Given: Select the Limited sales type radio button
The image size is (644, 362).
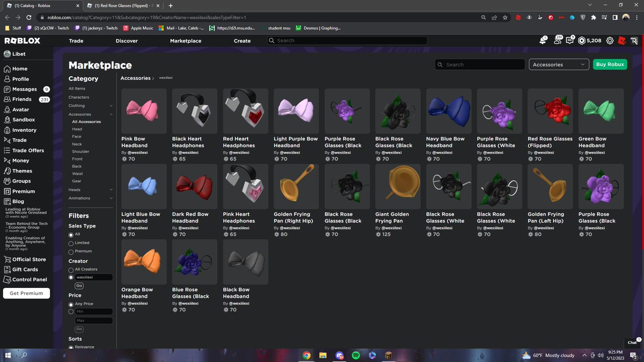Looking at the screenshot, I should 71,243.
